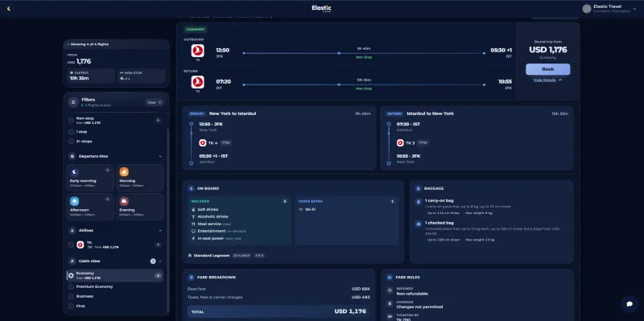This screenshot has width=644, height=321.
Task: Click the Cheapest badge
Action: [196, 30]
